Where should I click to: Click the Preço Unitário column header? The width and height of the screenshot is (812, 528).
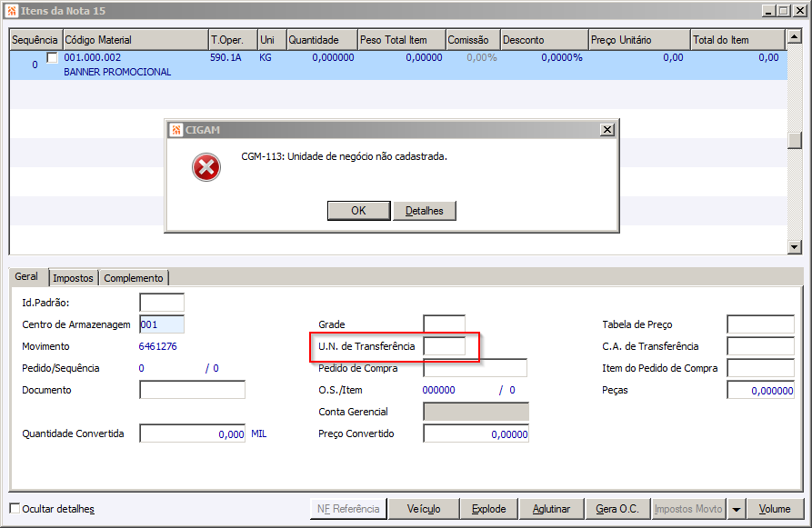click(x=640, y=40)
